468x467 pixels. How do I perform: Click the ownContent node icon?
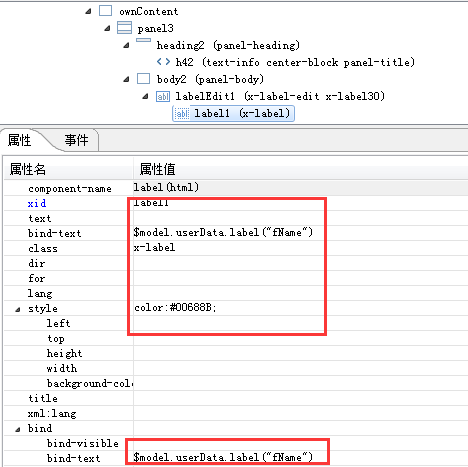point(105,11)
